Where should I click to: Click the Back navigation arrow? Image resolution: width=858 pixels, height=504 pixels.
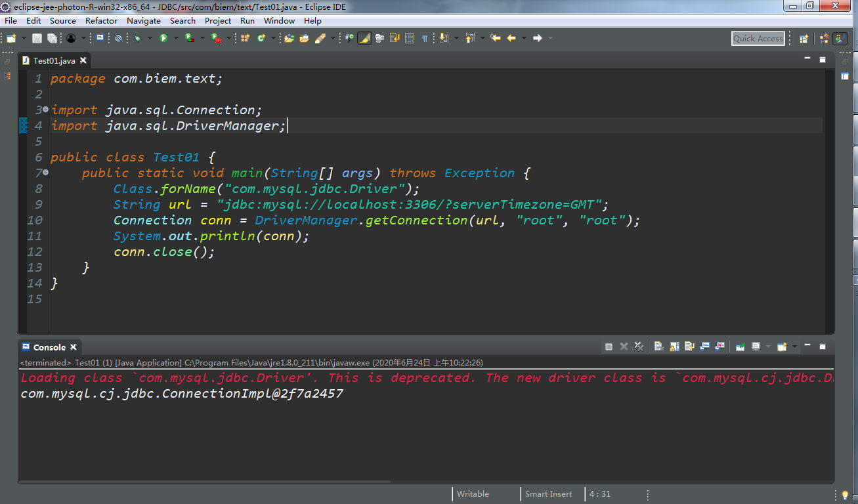pos(511,38)
